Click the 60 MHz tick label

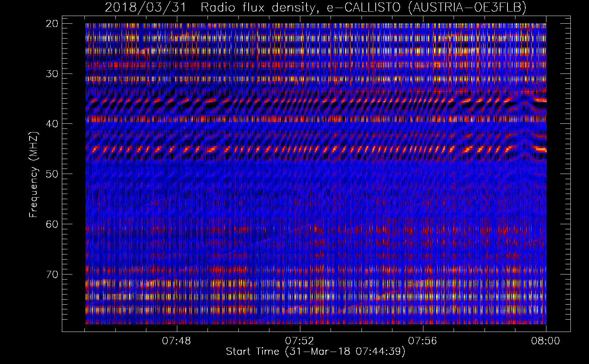click(52, 224)
